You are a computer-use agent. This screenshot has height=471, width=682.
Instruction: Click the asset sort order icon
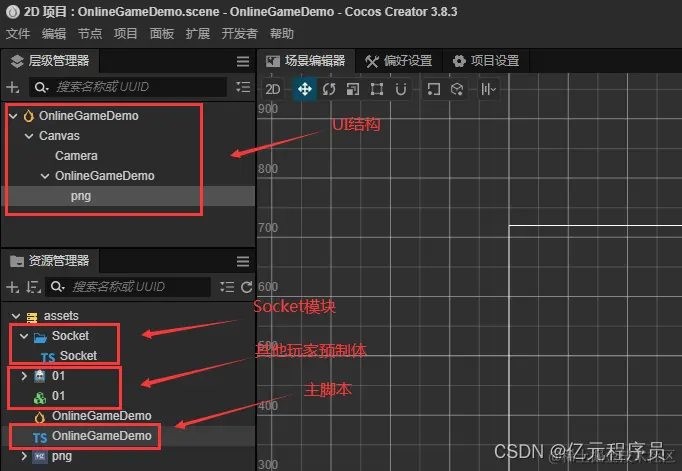click(33, 287)
